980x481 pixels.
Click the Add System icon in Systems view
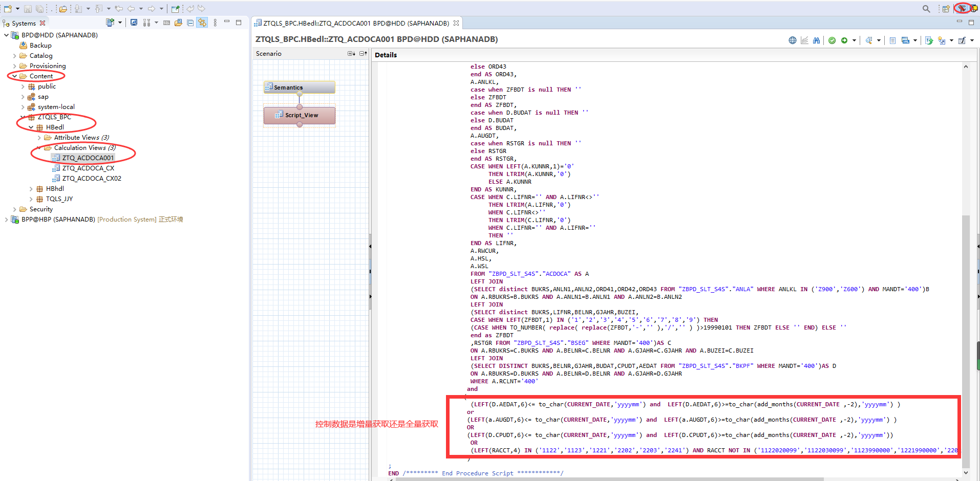pos(110,23)
